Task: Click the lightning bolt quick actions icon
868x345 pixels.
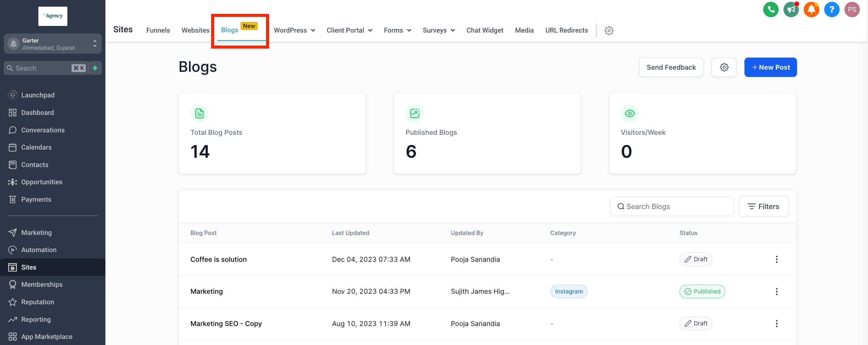Action: (x=95, y=68)
